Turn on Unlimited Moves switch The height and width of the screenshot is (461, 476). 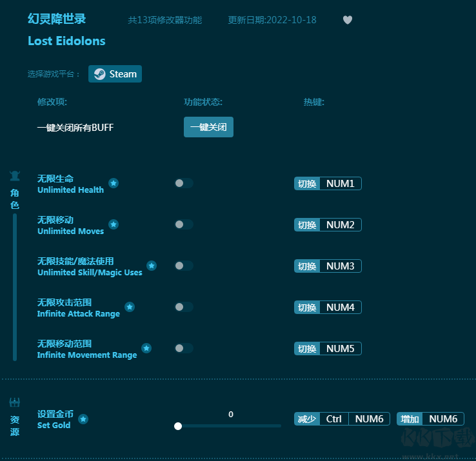184,224
